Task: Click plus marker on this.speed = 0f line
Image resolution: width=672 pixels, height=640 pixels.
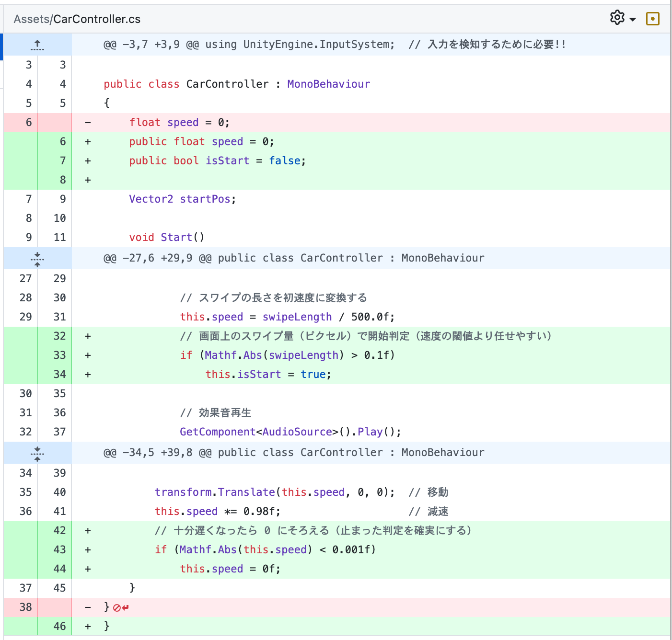Action: click(88, 569)
